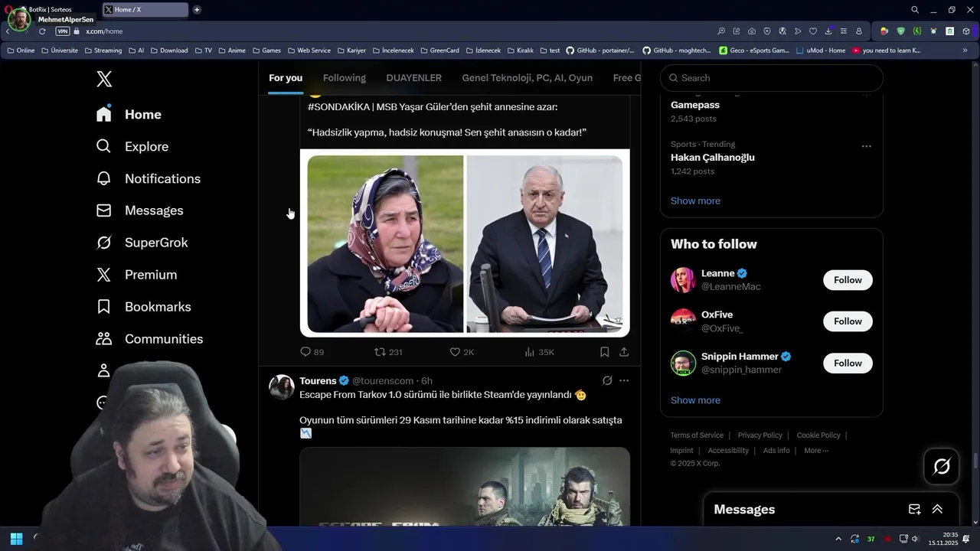Open SuperGrok from the sidebar

tap(142, 243)
